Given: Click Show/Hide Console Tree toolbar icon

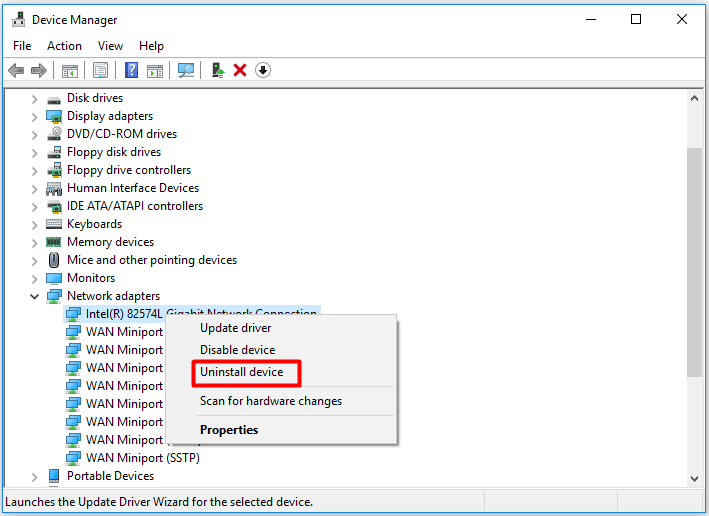Looking at the screenshot, I should pos(70,71).
